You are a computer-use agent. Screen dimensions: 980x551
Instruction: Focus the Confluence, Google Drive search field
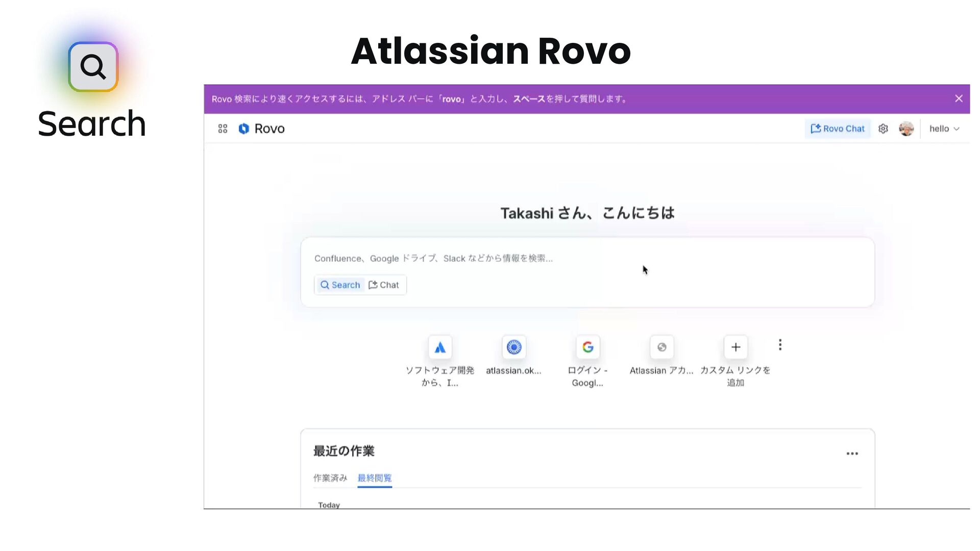pyautogui.click(x=587, y=258)
